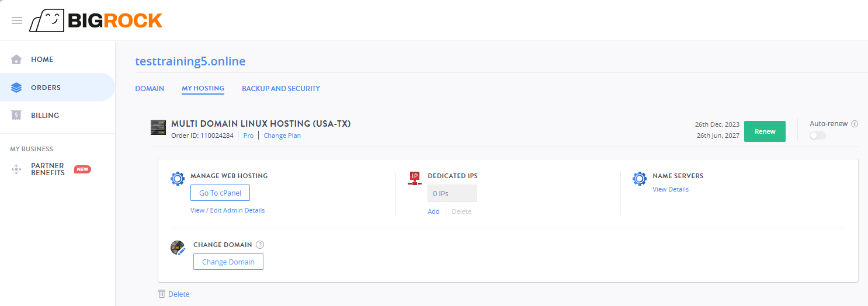Click the Change Domain globe pencil icon
This screenshot has height=306, width=868.
178,248
